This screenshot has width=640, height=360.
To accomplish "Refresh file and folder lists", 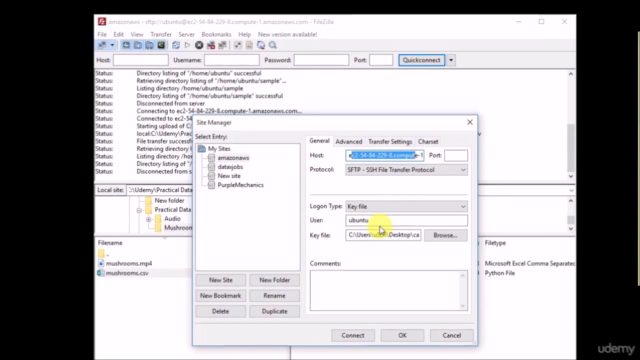I will click(176, 45).
